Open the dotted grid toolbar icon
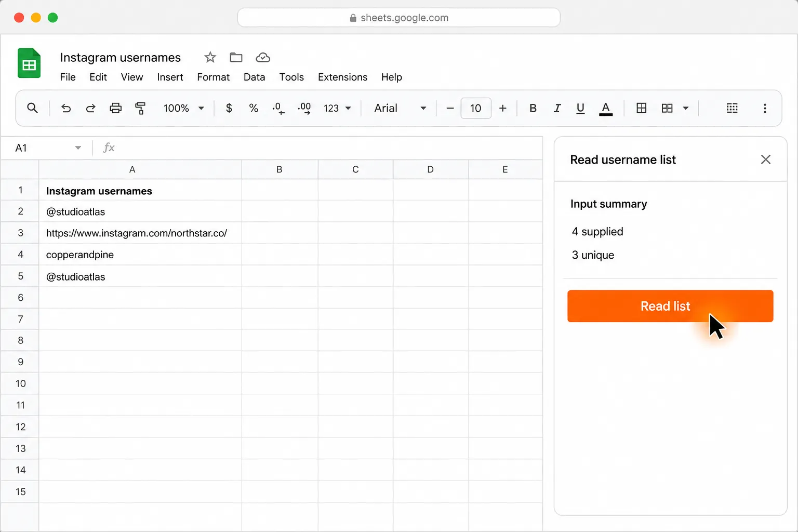Screen dimensions: 798x532 pos(732,108)
